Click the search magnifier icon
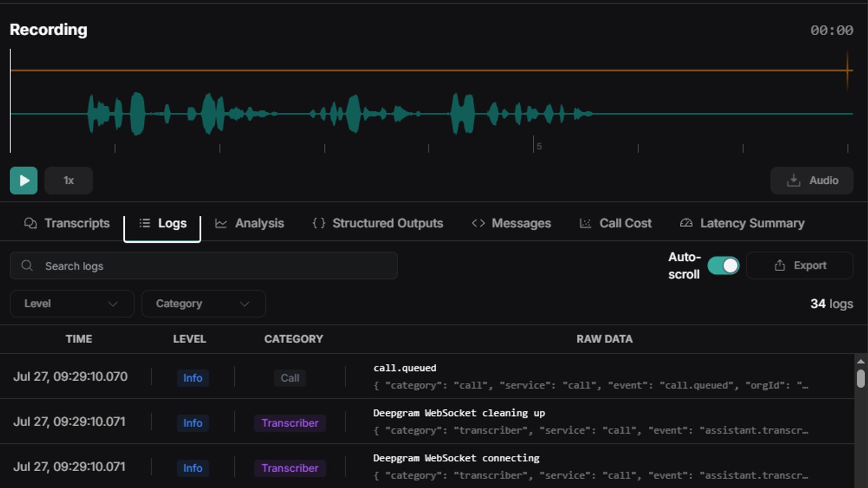The width and height of the screenshot is (868, 488). click(x=27, y=266)
